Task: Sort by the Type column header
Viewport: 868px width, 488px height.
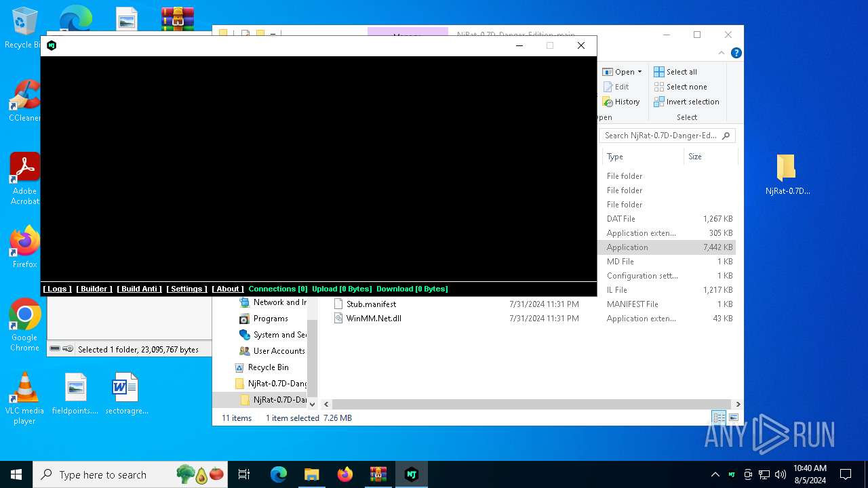Action: pyautogui.click(x=642, y=157)
